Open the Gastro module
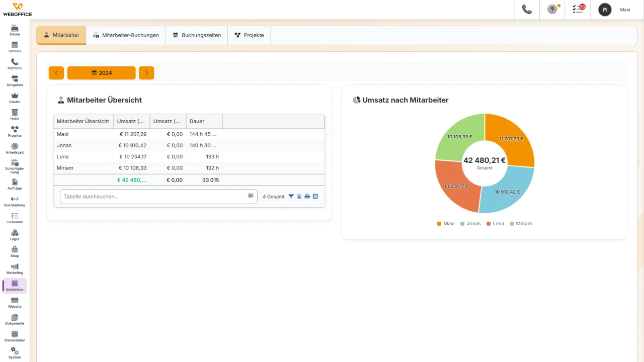This screenshot has height=362, width=644. point(15,98)
